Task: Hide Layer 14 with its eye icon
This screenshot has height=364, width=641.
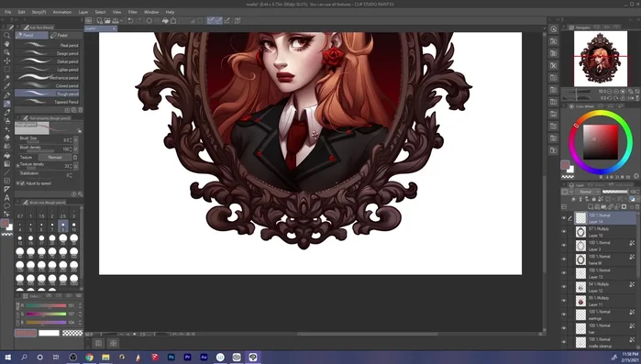Action: (564, 218)
